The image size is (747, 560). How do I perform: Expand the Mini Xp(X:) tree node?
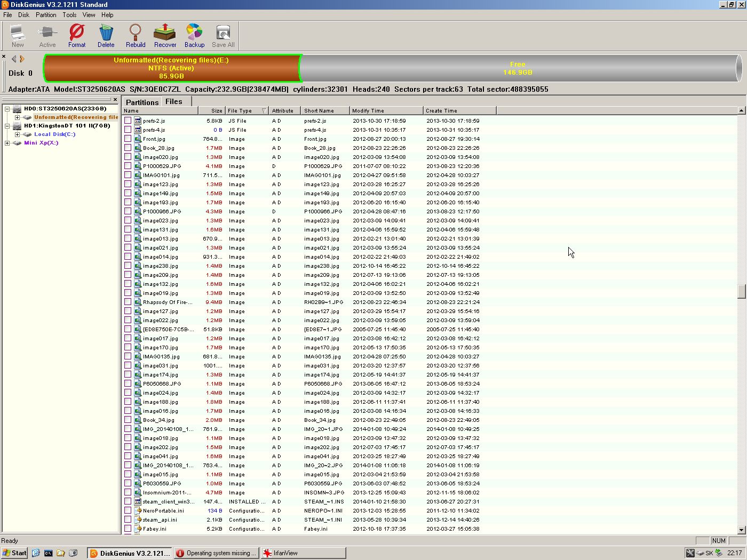(x=7, y=143)
